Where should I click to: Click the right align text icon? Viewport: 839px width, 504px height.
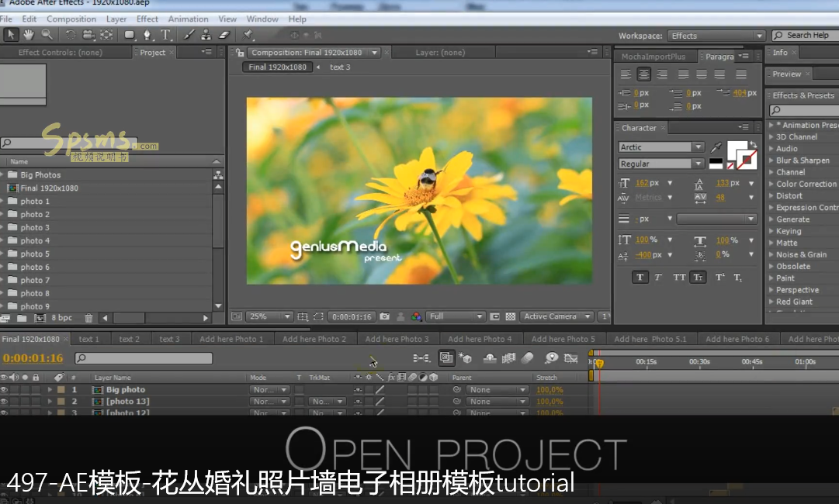[662, 74]
